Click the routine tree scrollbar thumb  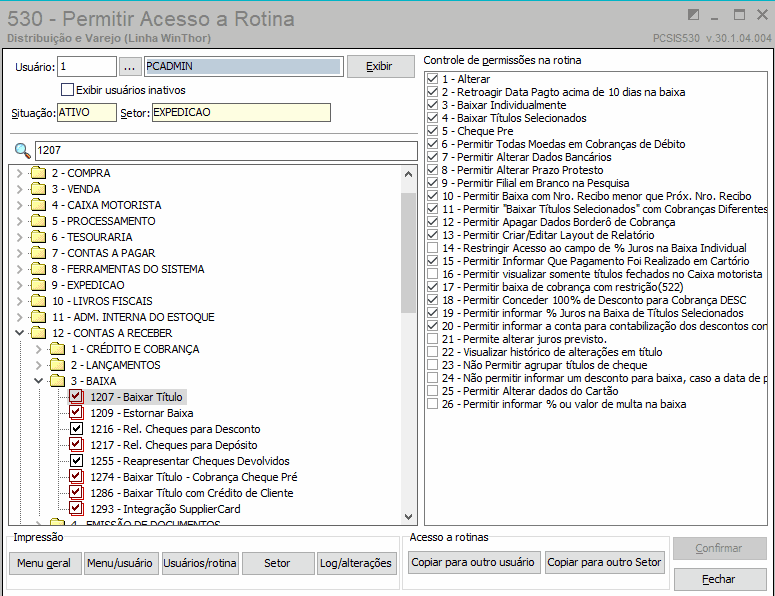coord(408,253)
